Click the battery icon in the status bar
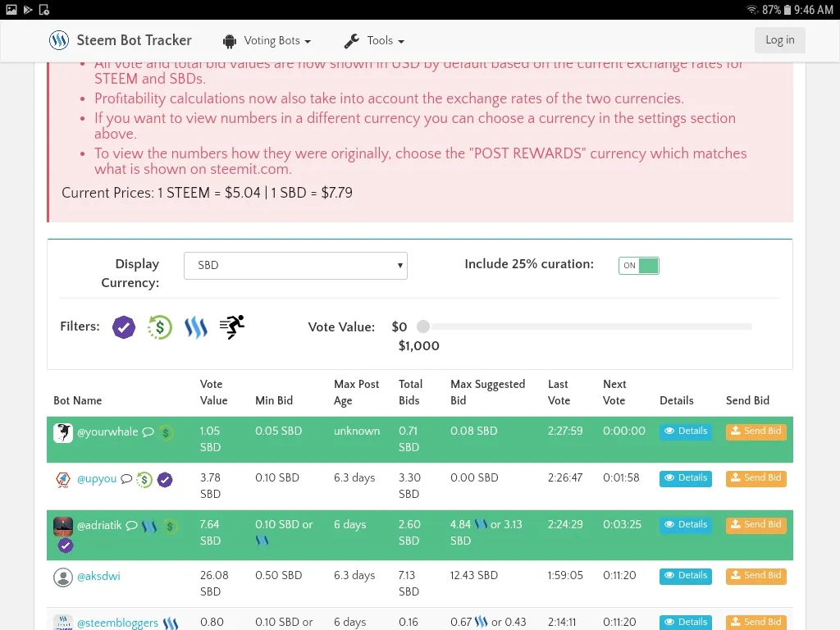Viewport: 840px width, 630px height. coord(787,10)
